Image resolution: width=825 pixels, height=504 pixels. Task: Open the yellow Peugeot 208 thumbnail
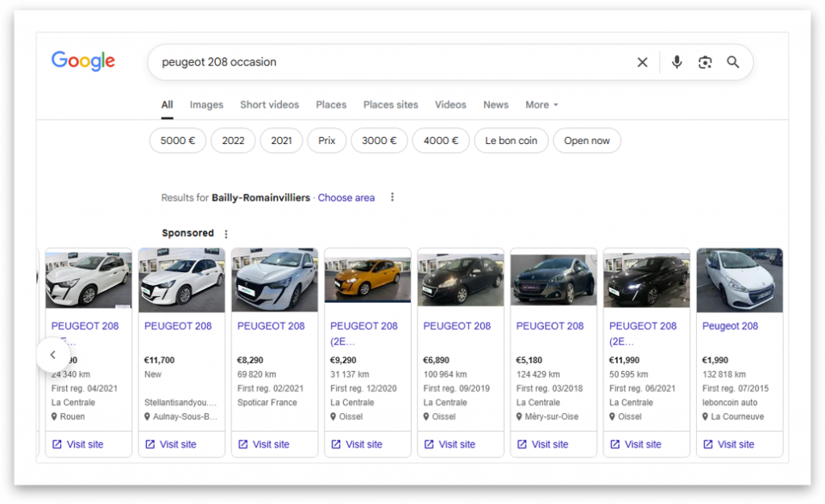pos(367,280)
